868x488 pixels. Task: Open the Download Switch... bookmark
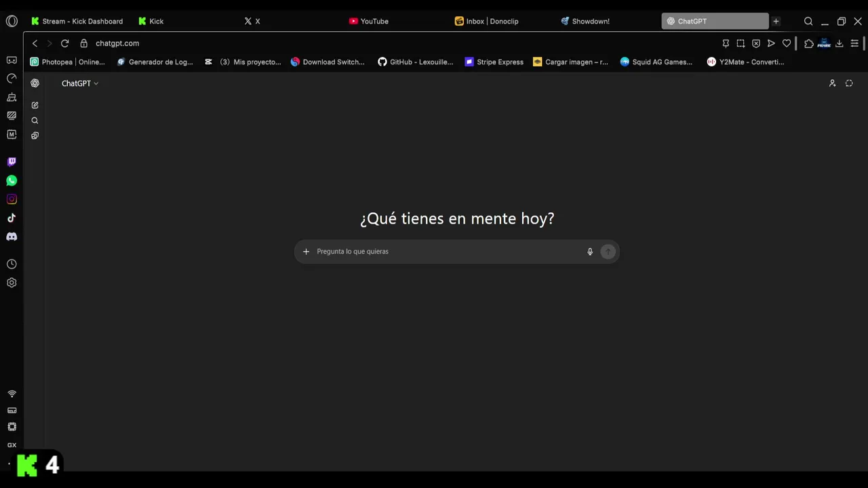(328, 62)
